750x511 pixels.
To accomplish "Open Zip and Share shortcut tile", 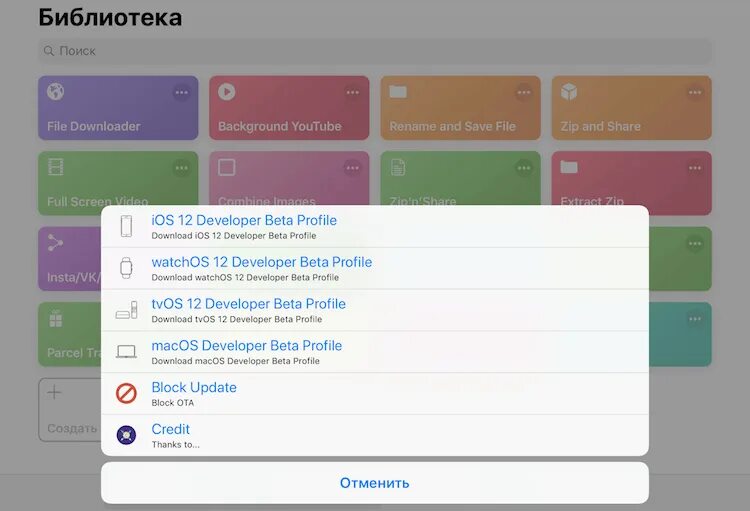I will pos(631,108).
